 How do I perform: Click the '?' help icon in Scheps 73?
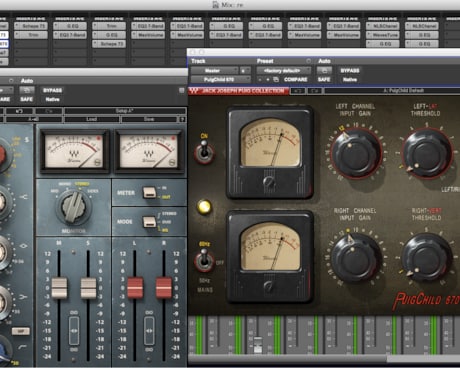[182, 119]
